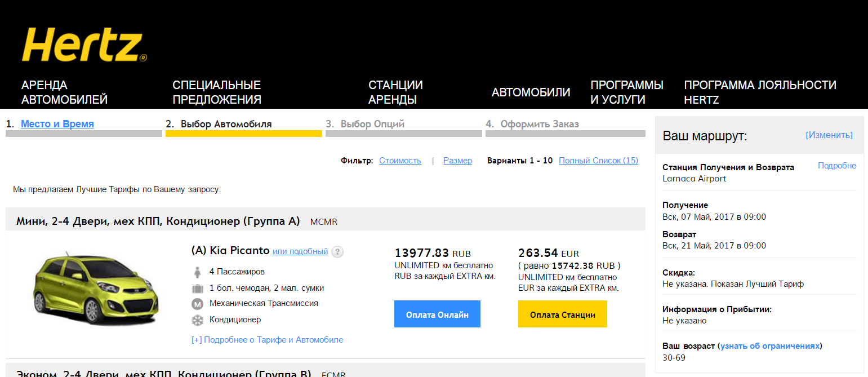Open СТАНЦИИ АРЕНДЫ menu
The width and height of the screenshot is (868, 377).
coord(395,92)
